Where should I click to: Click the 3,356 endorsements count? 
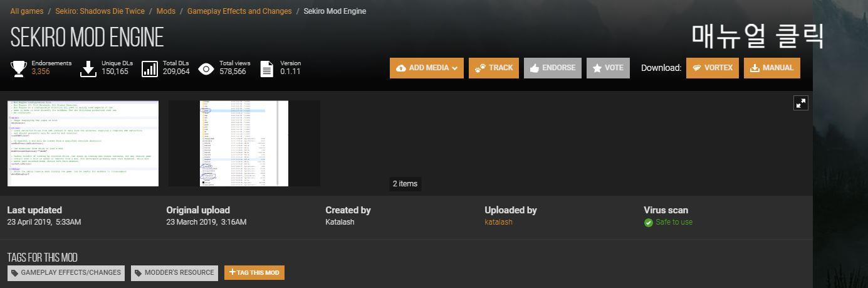41,72
